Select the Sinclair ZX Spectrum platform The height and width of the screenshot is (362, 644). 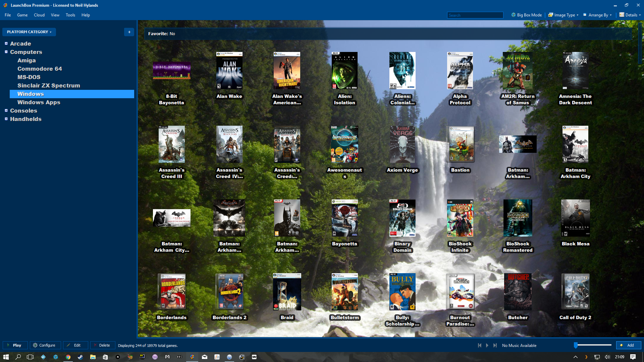(x=49, y=85)
